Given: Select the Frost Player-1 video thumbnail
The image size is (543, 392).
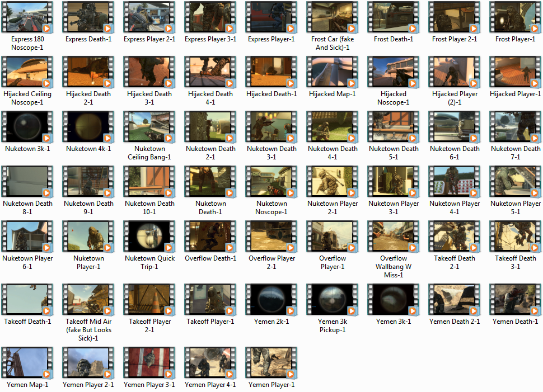Looking at the screenshot, I should coord(516,17).
